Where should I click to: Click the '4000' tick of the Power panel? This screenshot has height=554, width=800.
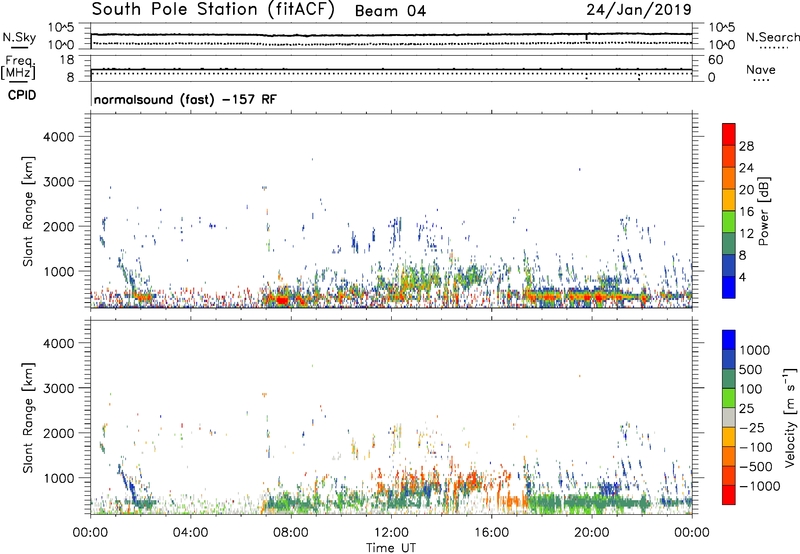pyautogui.click(x=58, y=137)
